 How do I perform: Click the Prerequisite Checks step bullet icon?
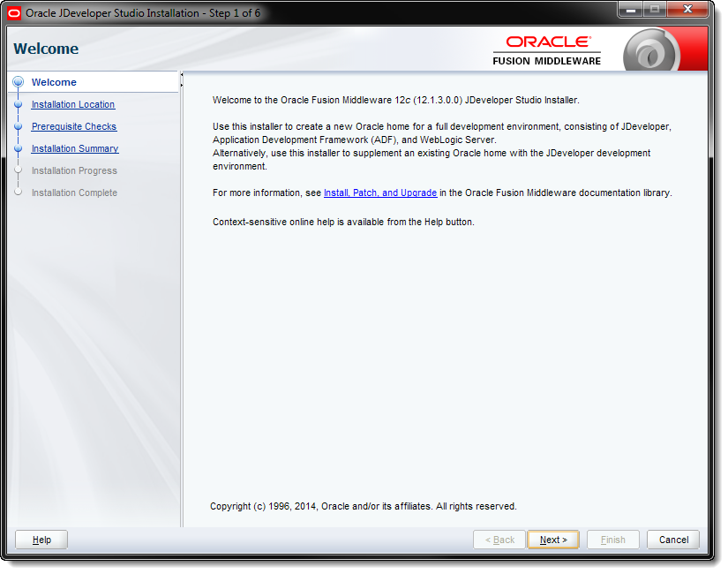[x=19, y=126]
